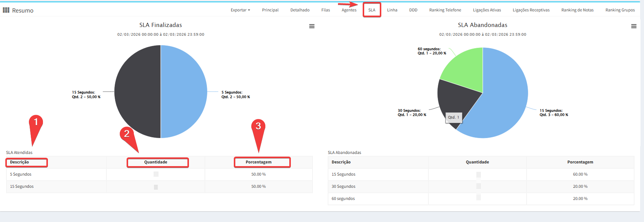View the Ligações Ativas tab
This screenshot has width=644, height=222.
487,10
